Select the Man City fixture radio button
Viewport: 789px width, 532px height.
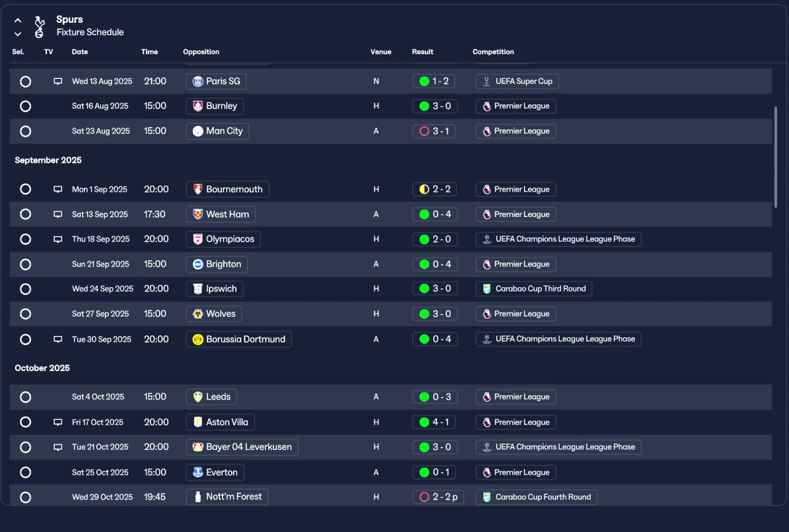point(25,131)
